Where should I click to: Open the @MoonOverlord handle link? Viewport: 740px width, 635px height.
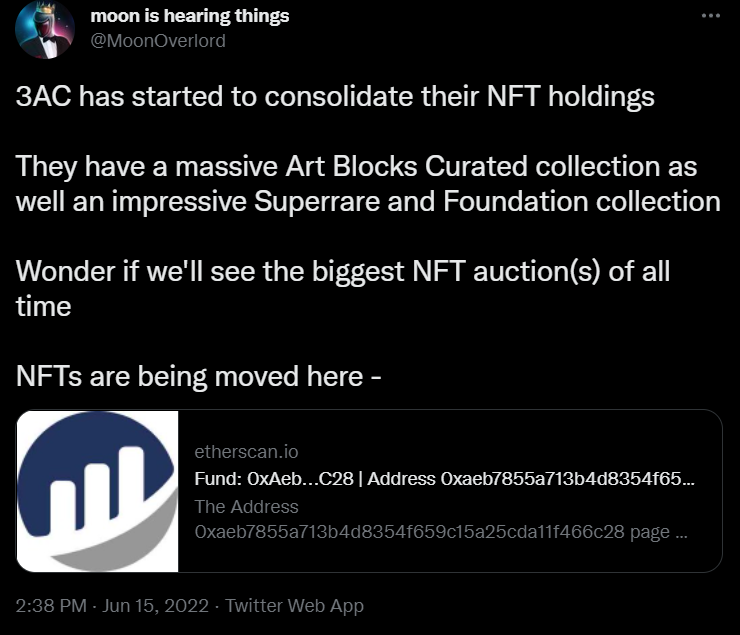[158, 41]
